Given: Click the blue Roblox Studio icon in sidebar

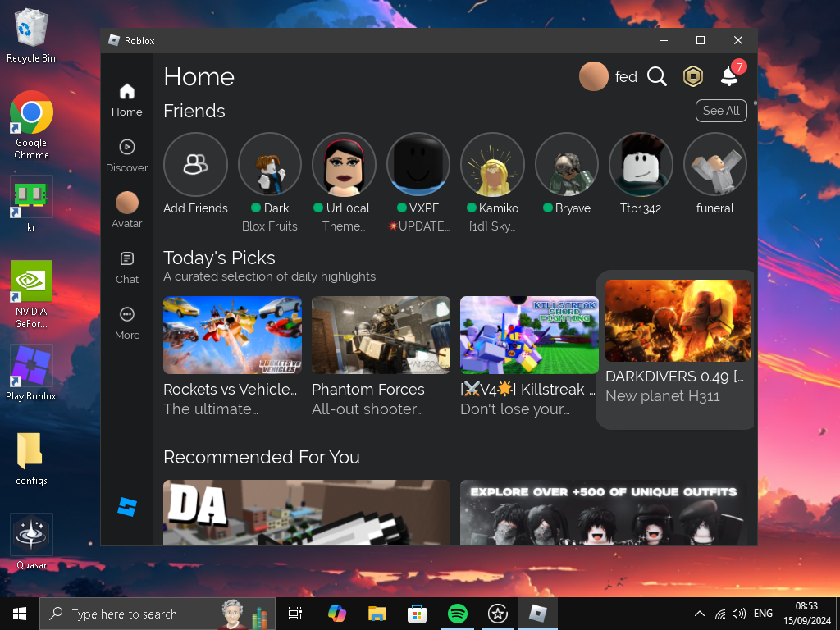Looking at the screenshot, I should pyautogui.click(x=127, y=506).
